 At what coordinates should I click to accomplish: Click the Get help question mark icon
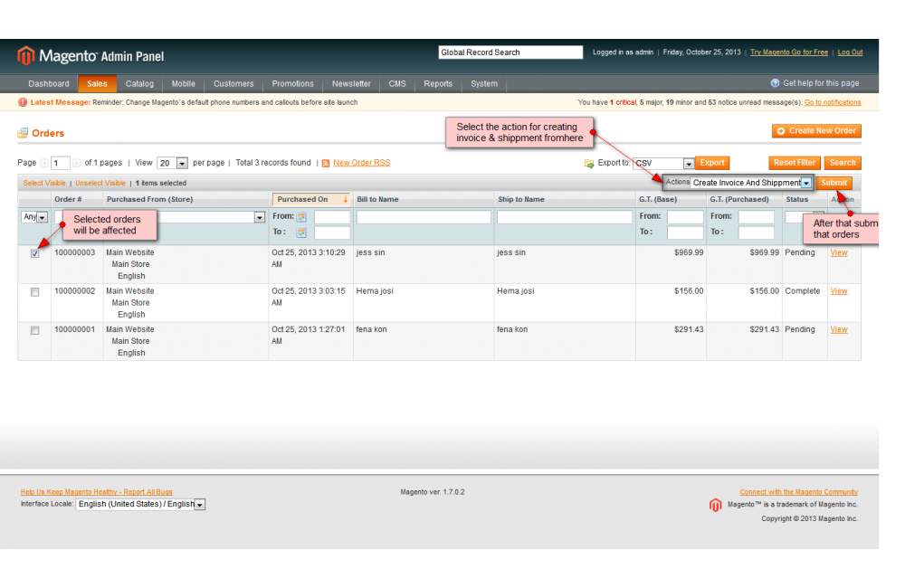coord(776,83)
